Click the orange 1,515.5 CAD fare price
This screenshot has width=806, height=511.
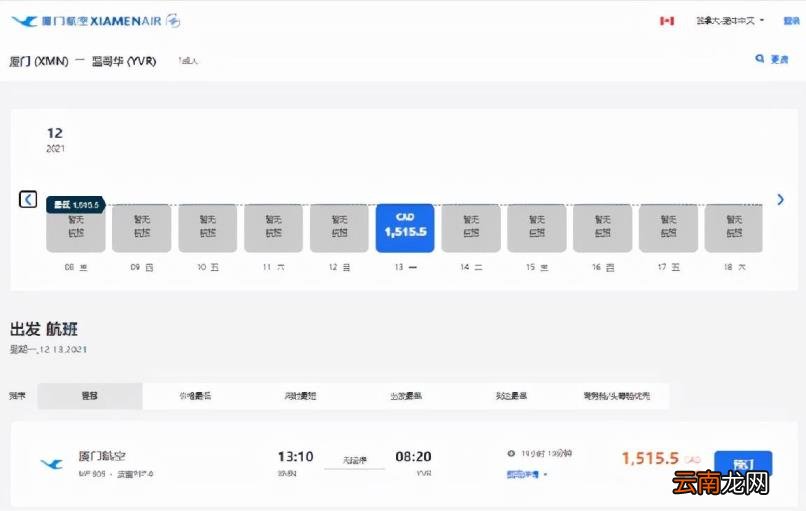point(661,458)
